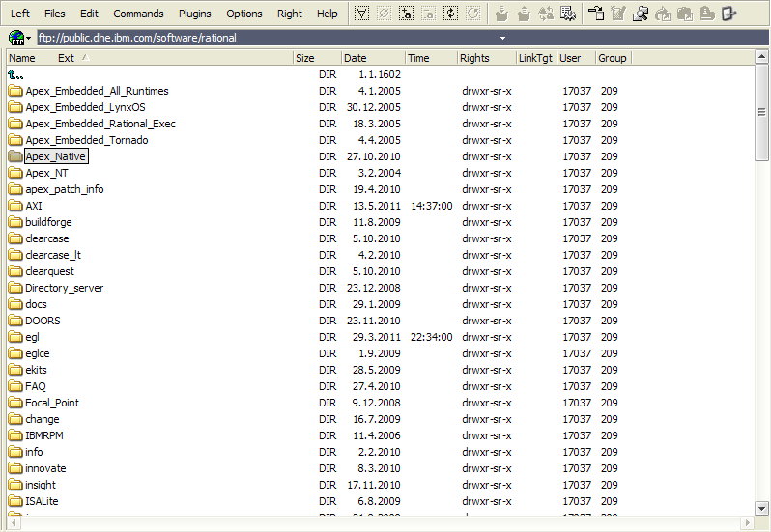
Task: Click the grayed Restore Selection circular-arrow icon
Action: click(x=473, y=14)
